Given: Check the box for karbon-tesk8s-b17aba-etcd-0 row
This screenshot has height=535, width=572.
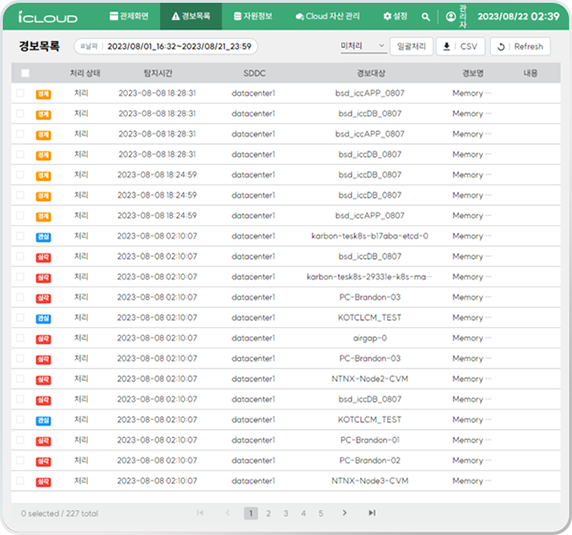Looking at the screenshot, I should click(20, 236).
